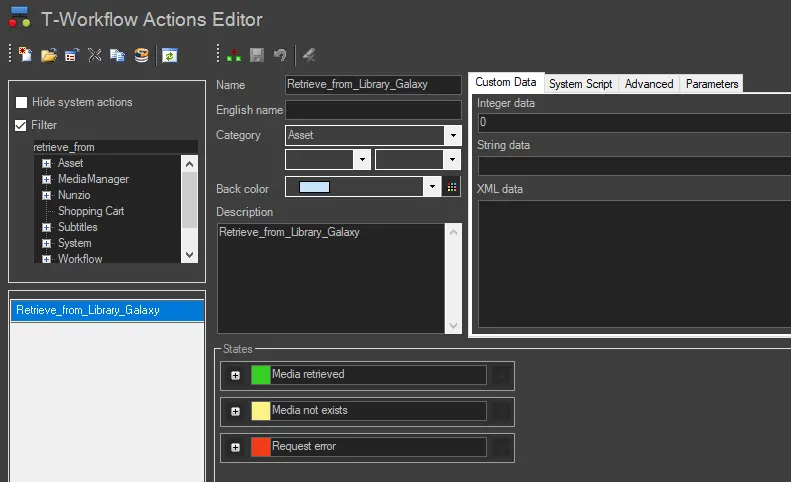Open the Back color dropdown arrow
The width and height of the screenshot is (791, 482).
coord(432,187)
